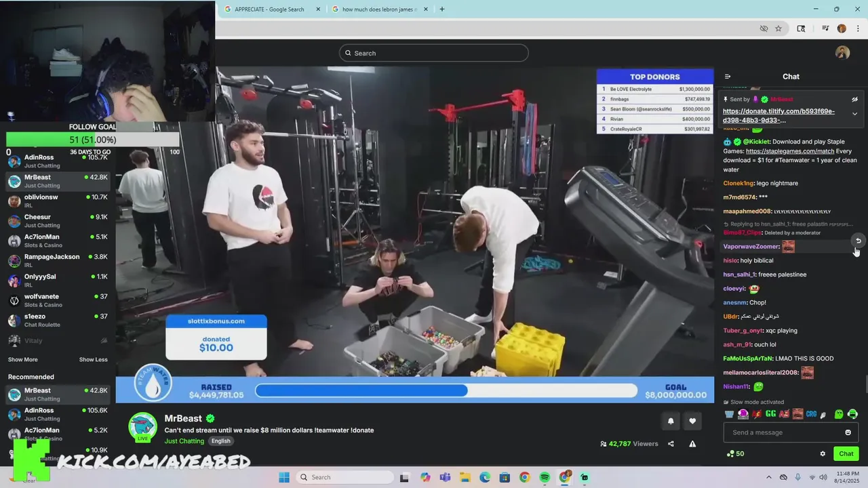
Task: Open the pinned donate.tiltify.com link
Action: (778, 116)
